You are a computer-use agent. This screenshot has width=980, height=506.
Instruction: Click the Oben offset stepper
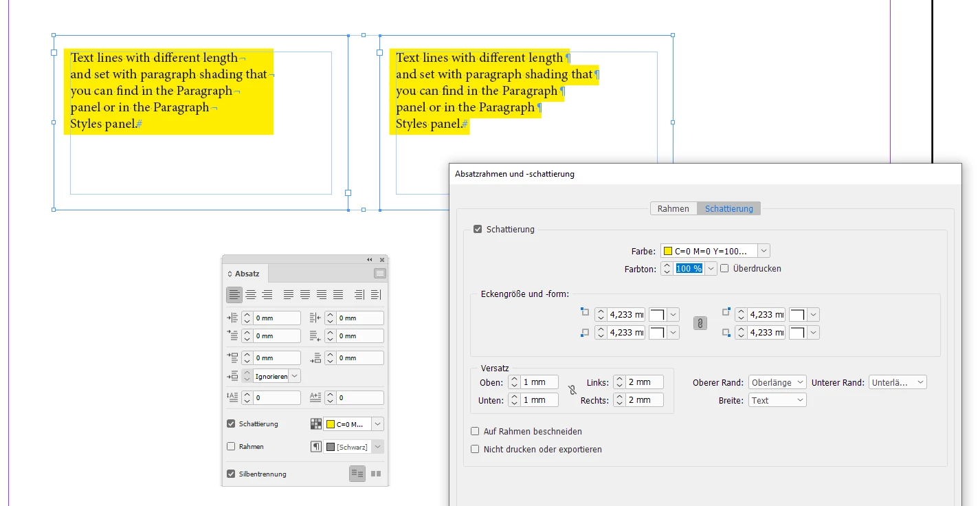(514, 382)
